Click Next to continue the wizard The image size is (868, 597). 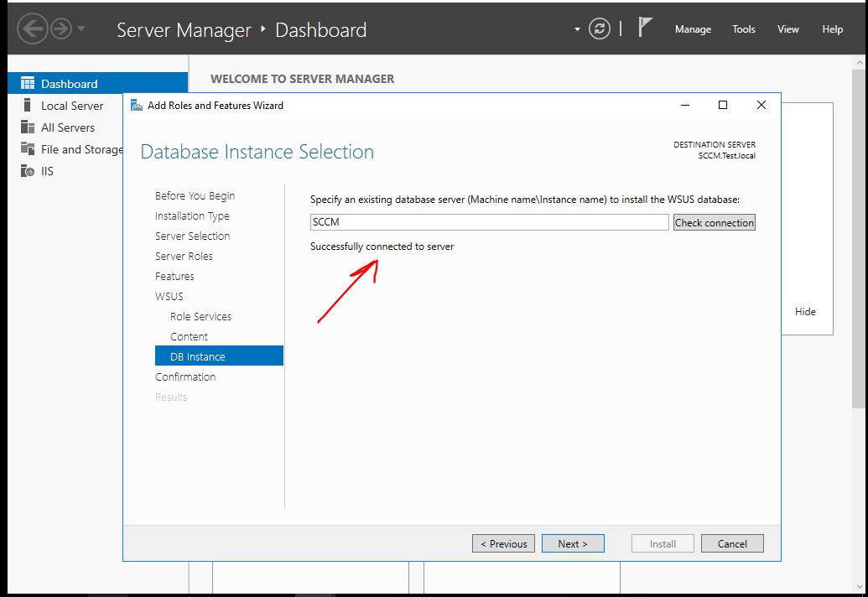coord(573,543)
